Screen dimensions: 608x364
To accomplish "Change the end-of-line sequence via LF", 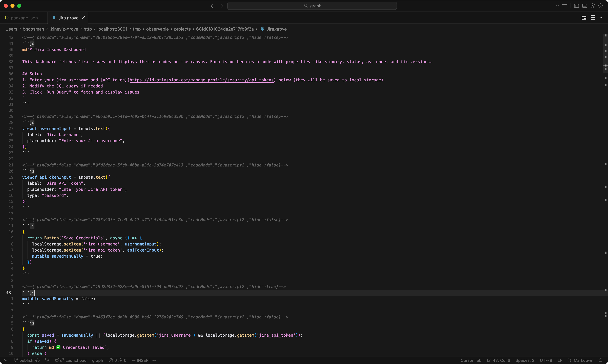I will (560, 360).
